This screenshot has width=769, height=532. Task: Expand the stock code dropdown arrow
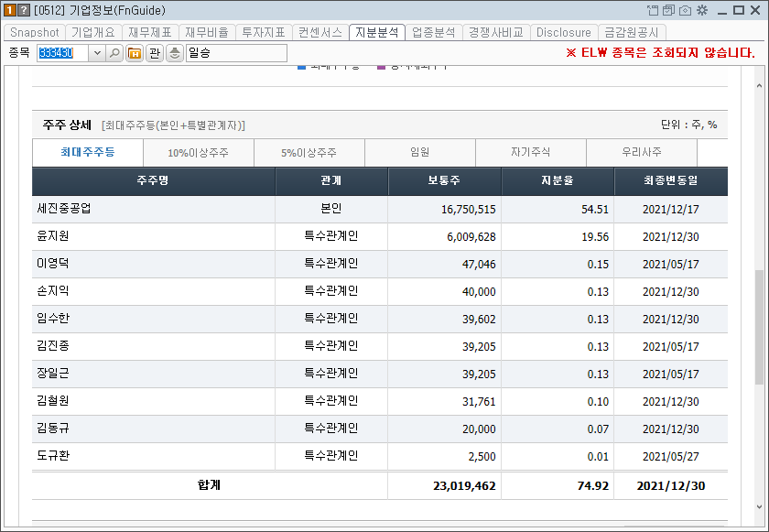click(x=97, y=53)
